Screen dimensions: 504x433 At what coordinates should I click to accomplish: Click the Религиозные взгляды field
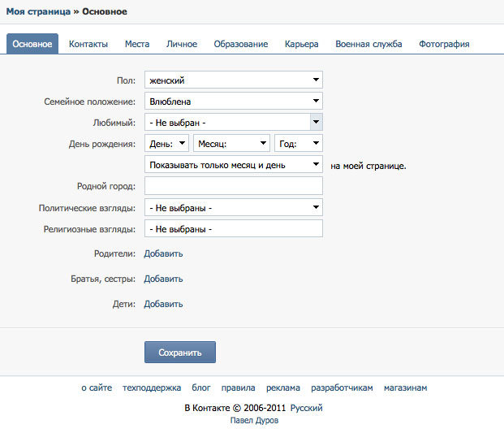tap(234, 229)
